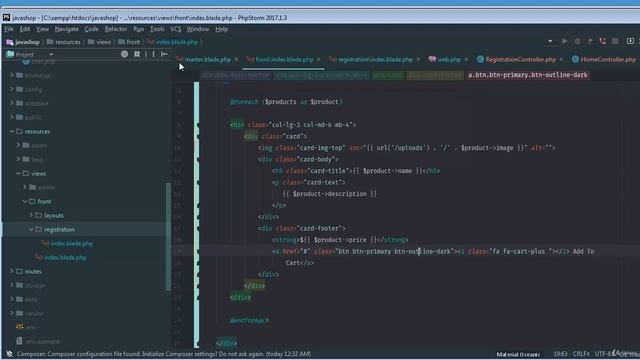Open the run configuration dropdown
Viewport: 640px width, 360px height.
[550, 41]
